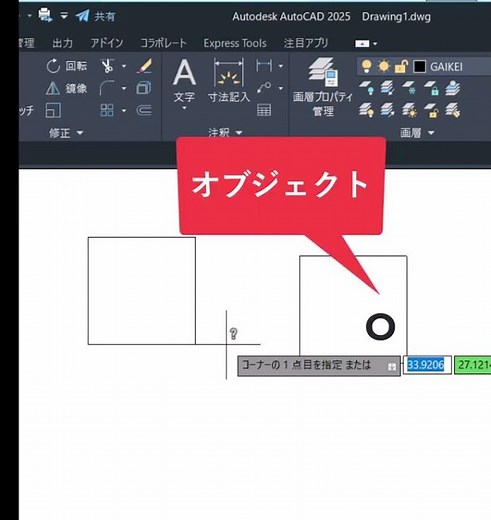Screen dimensions: 491x520
Task: Click the Plot printer icon
Action: point(45,15)
